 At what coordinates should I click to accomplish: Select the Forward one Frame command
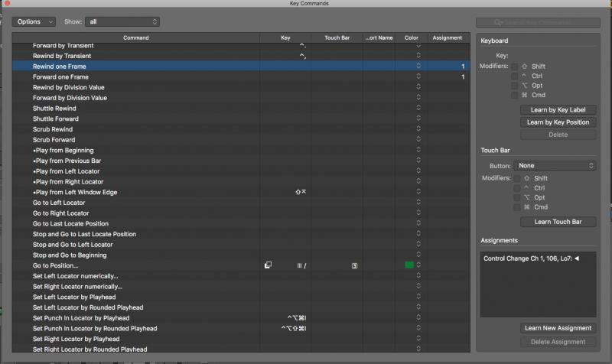tap(241, 77)
